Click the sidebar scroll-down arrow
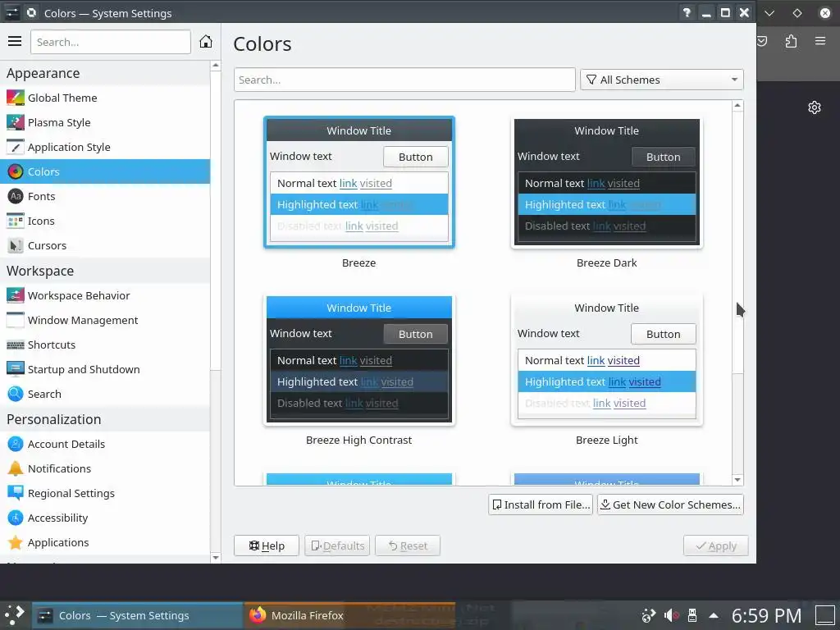This screenshot has height=630, width=840. tap(216, 557)
